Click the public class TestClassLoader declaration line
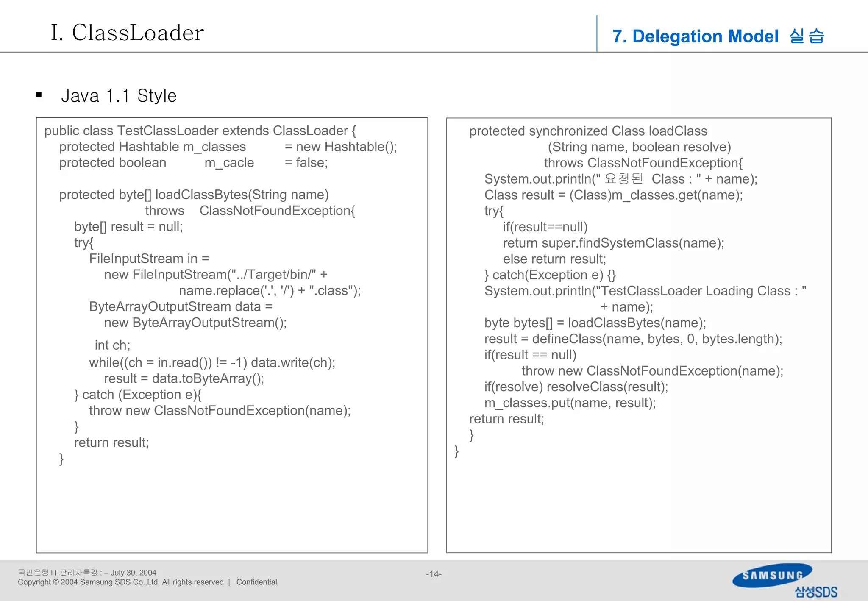The width and height of the screenshot is (868, 601). pos(200,131)
